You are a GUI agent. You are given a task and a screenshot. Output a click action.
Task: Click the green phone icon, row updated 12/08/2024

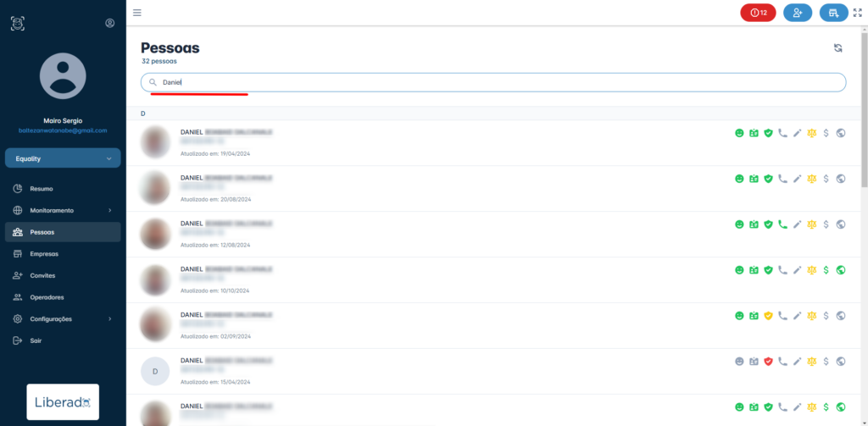[x=782, y=224]
